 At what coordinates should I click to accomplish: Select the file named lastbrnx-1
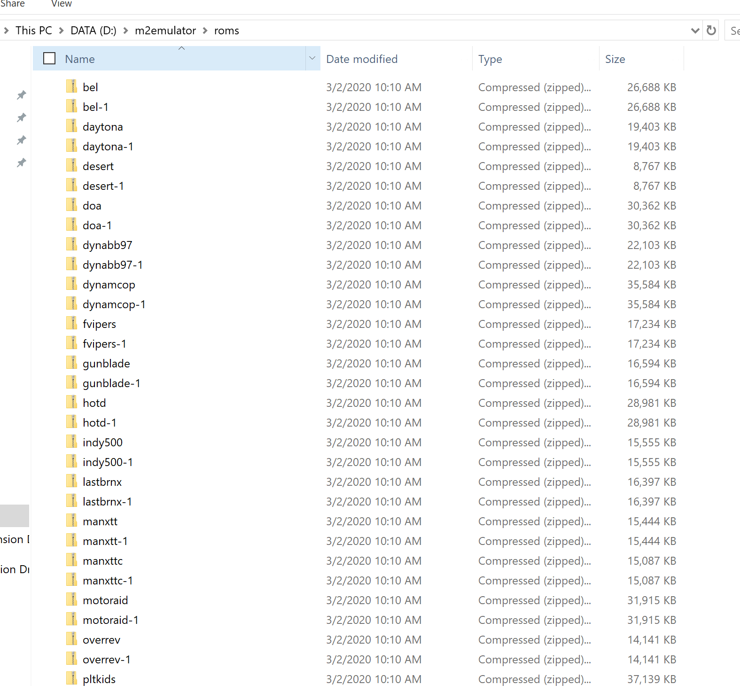click(x=107, y=501)
